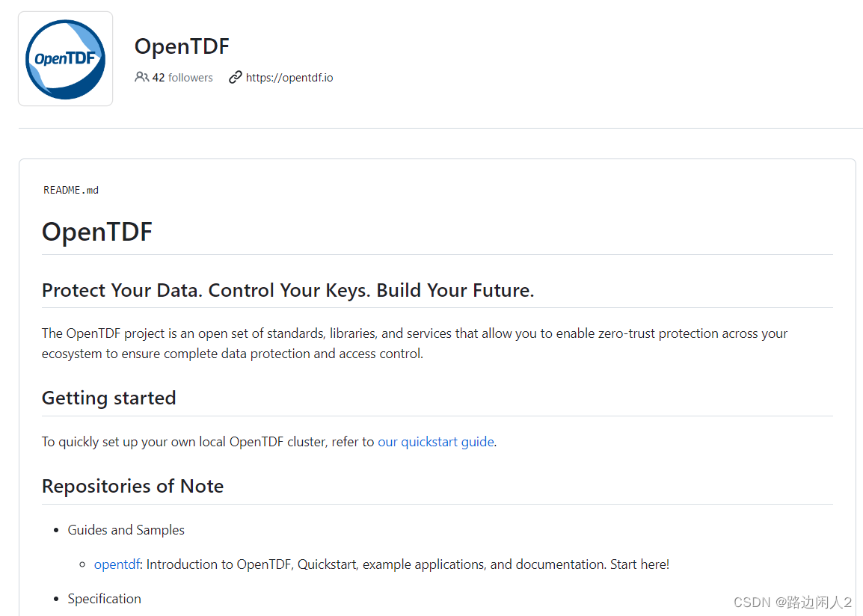The image size is (863, 616).
Task: Click the OpenTDF organization logo
Action: pyautogui.click(x=65, y=58)
